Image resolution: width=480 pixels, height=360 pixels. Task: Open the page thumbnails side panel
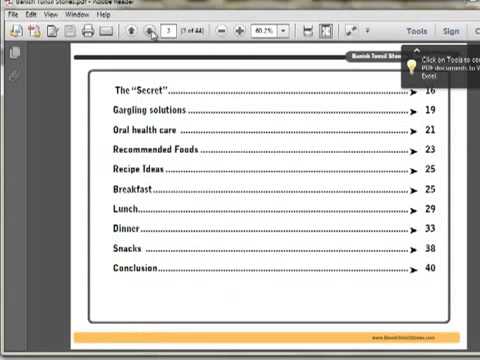pyautogui.click(x=15, y=53)
